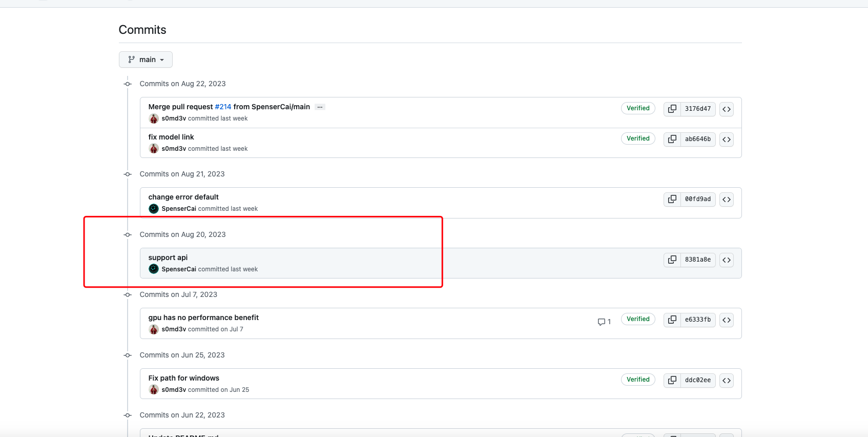Copy full SHA for commit 8381a8e

(x=672, y=260)
